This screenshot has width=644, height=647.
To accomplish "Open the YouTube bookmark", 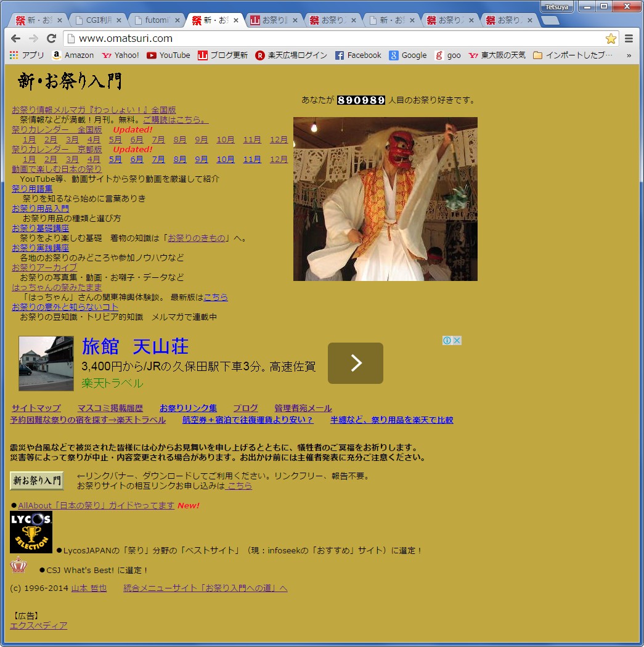I will (168, 55).
